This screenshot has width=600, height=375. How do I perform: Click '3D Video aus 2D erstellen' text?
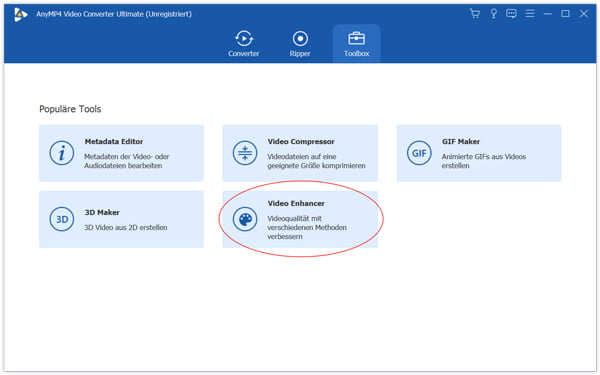(x=126, y=227)
